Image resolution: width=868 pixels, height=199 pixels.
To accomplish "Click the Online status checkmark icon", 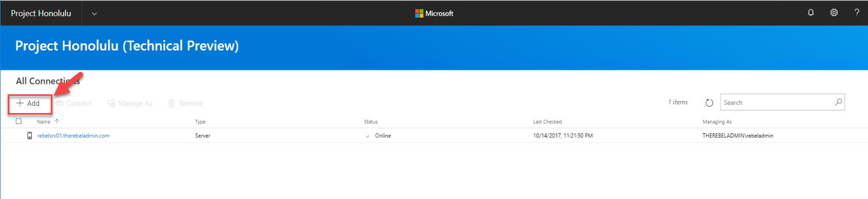I will click(x=367, y=136).
